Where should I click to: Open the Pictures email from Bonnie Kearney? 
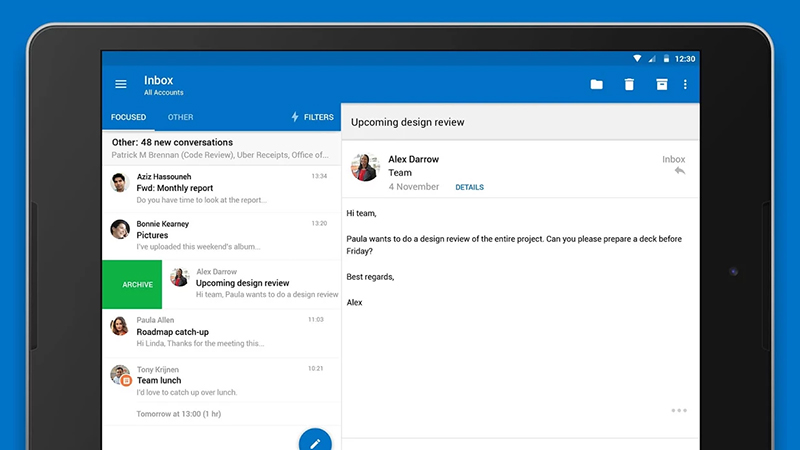click(221, 236)
